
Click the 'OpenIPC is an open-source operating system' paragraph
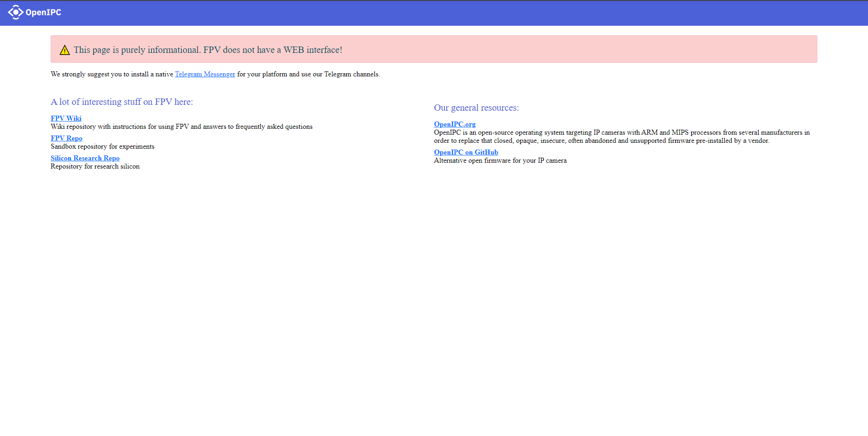622,136
